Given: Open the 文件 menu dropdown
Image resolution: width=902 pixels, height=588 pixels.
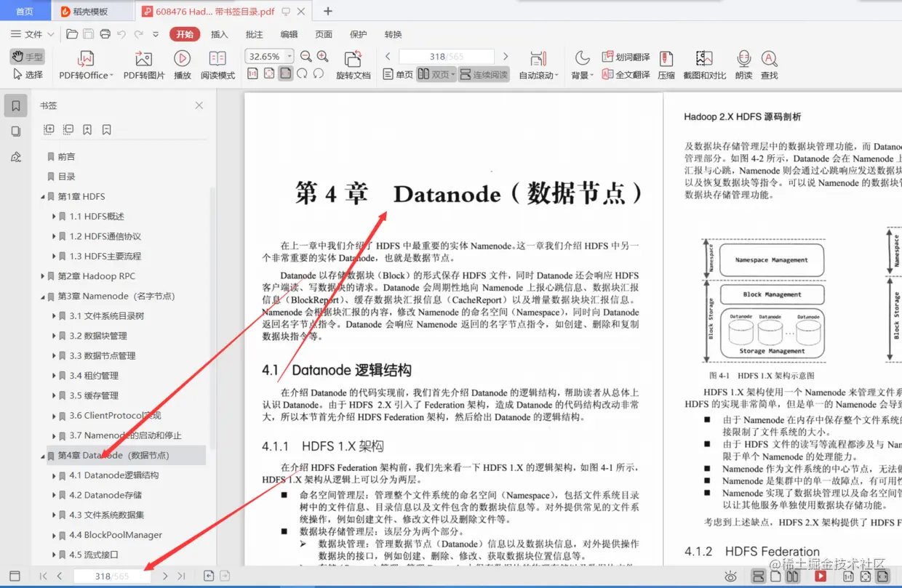Looking at the screenshot, I should 33,34.
